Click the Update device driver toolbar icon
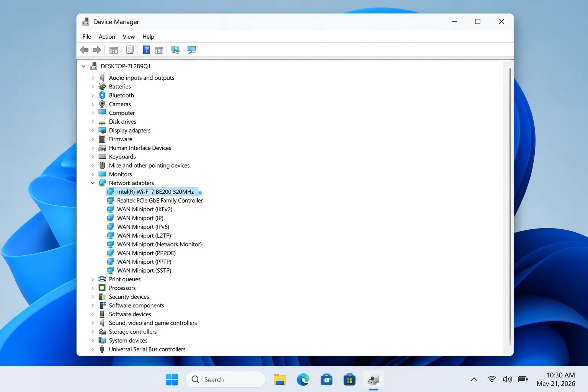The width and height of the screenshot is (588, 392). point(175,50)
